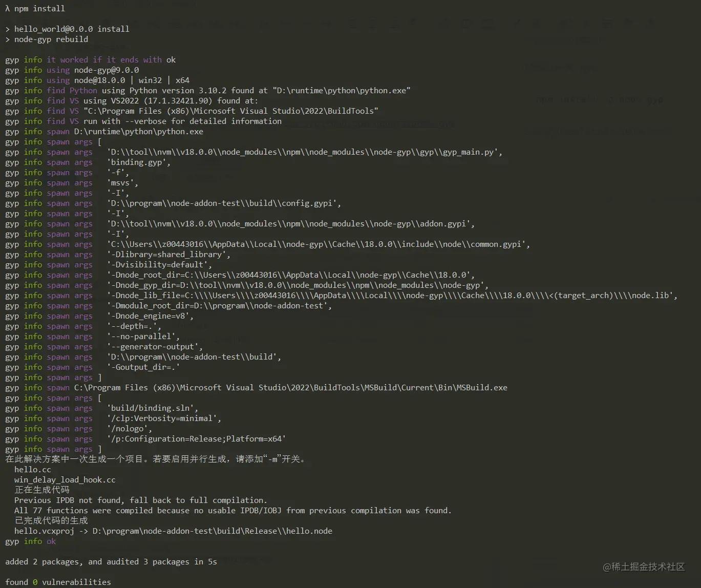Click the MSBuild.exe spawn path
The height and width of the screenshot is (588, 701).
[290, 388]
